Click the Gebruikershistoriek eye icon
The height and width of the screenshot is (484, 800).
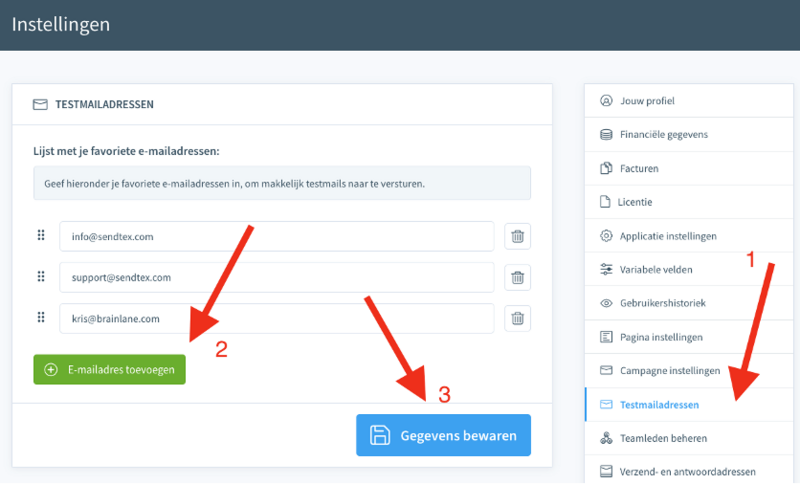tap(605, 303)
